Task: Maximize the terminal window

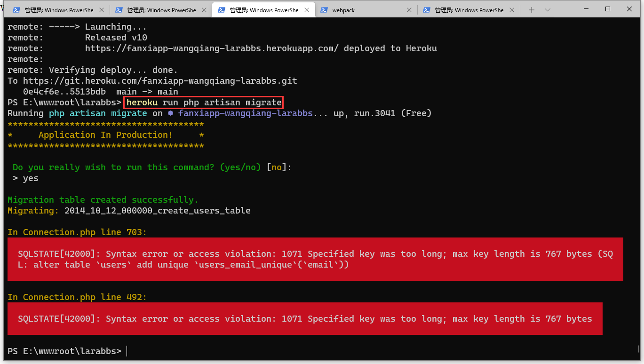Action: (608, 9)
